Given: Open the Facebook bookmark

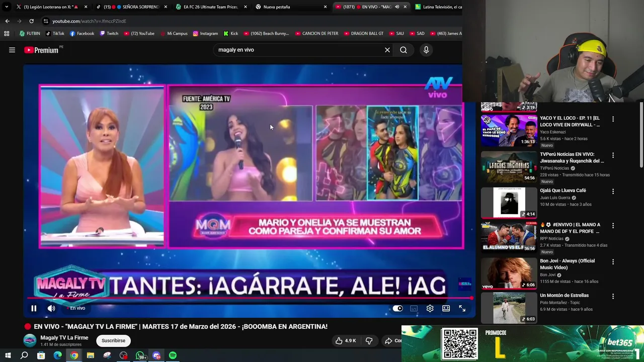Looking at the screenshot, I should pos(82,33).
